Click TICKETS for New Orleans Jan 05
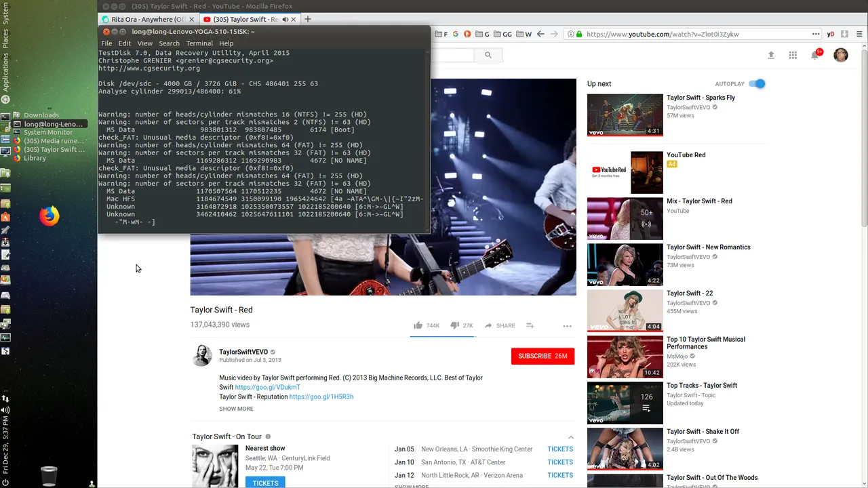 [560, 449]
